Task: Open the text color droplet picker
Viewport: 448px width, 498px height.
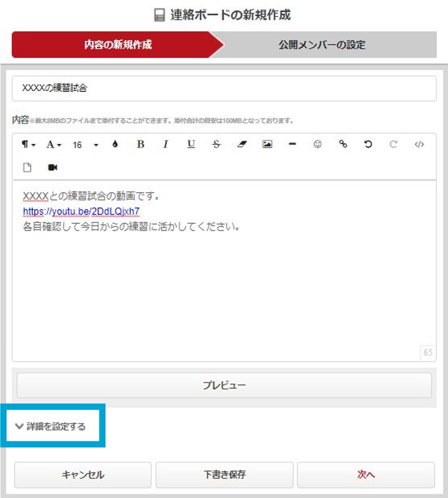Action: tap(115, 144)
